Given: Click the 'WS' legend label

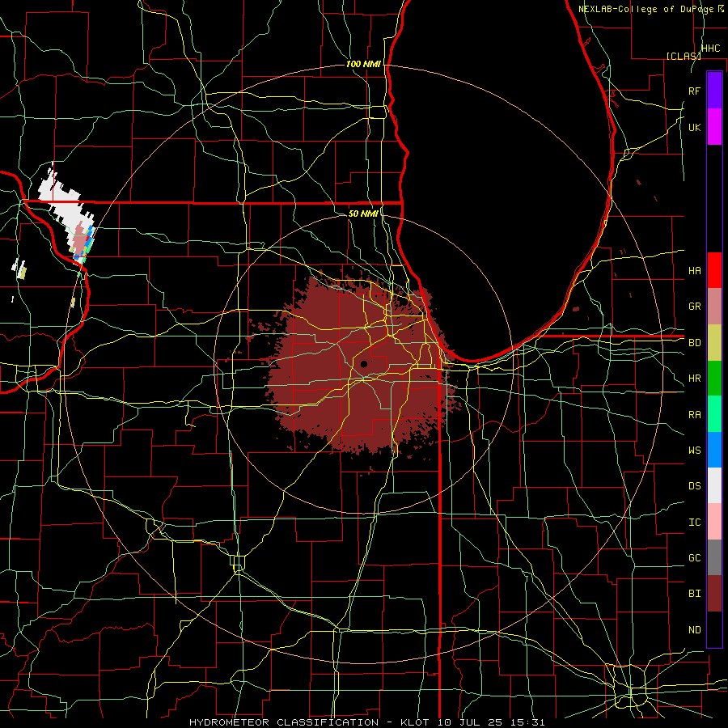Looking at the screenshot, I should (x=694, y=450).
